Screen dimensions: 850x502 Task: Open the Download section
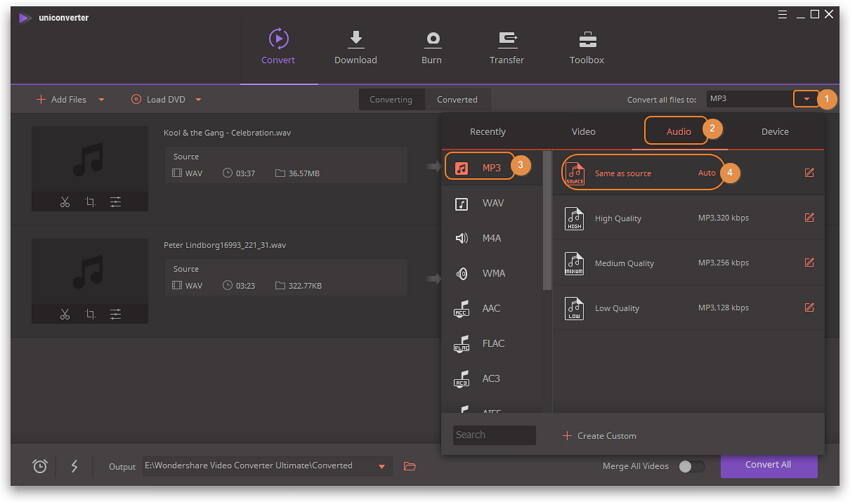point(356,47)
